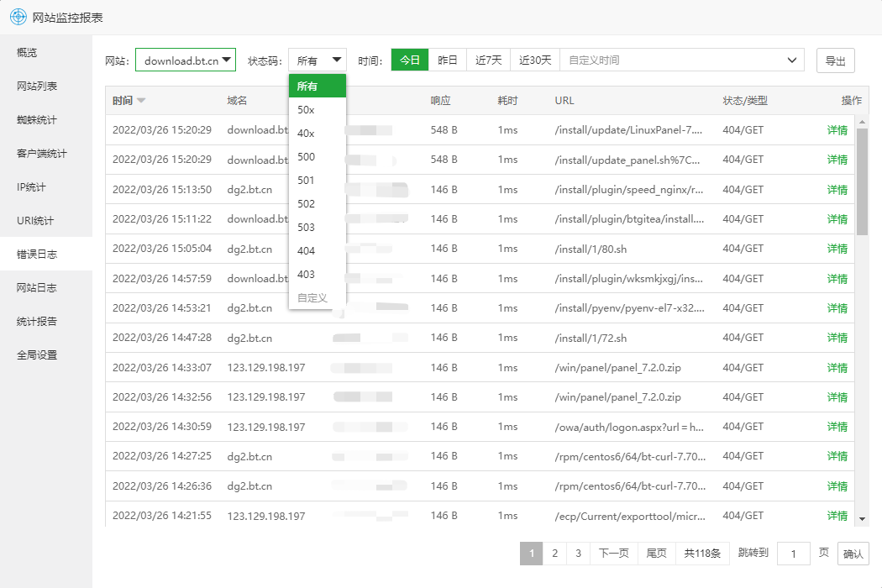Open 详情 for the 14:33:07 panel_7.2.0.zip row

pos(837,367)
